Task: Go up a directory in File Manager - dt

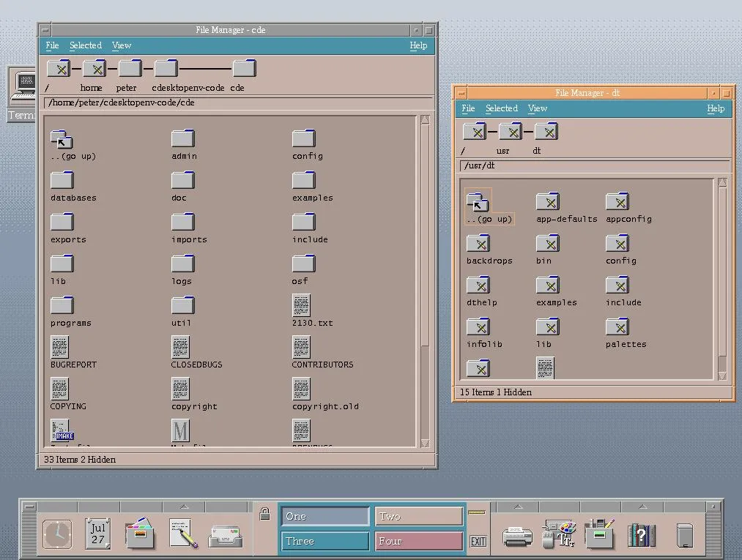Action: tap(478, 203)
